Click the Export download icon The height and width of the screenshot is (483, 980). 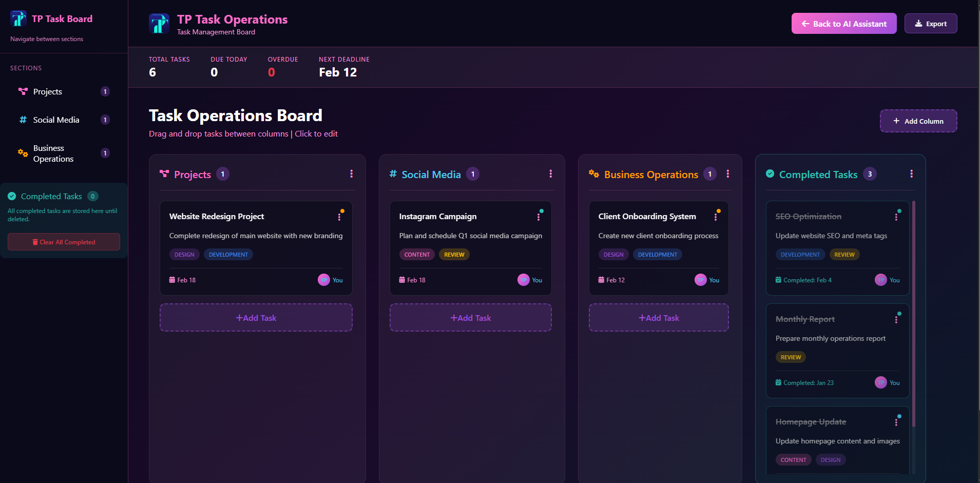tap(918, 23)
